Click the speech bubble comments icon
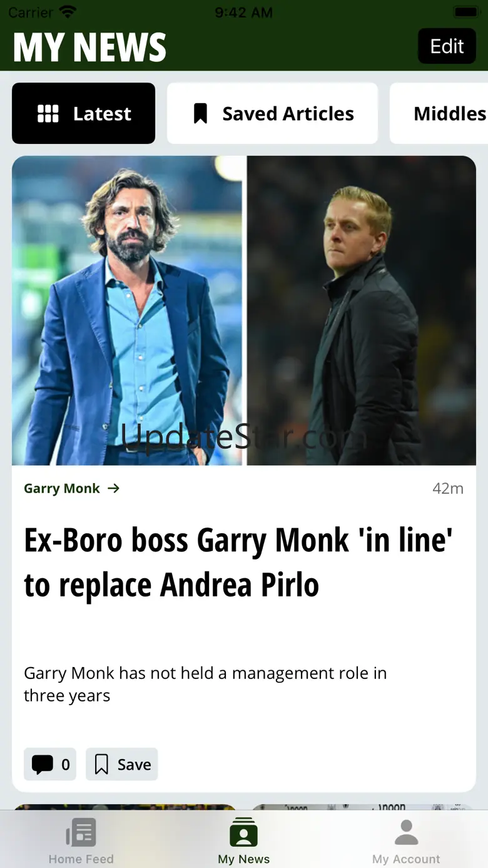Screen dimensions: 488x868 point(43,764)
